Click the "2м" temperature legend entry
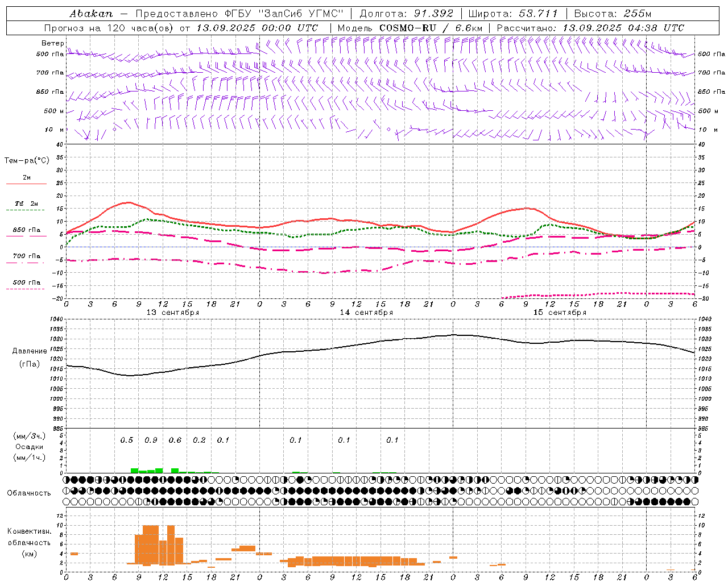 point(27,177)
